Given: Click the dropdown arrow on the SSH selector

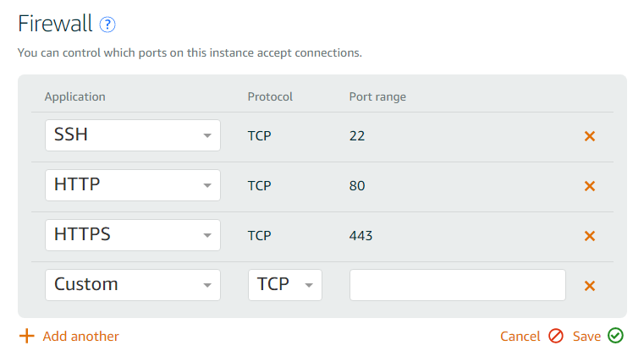Looking at the screenshot, I should coord(207,136).
